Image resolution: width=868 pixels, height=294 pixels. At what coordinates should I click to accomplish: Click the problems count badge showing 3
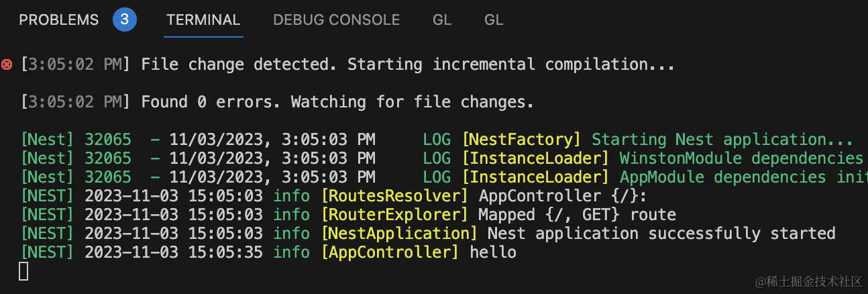tap(125, 20)
